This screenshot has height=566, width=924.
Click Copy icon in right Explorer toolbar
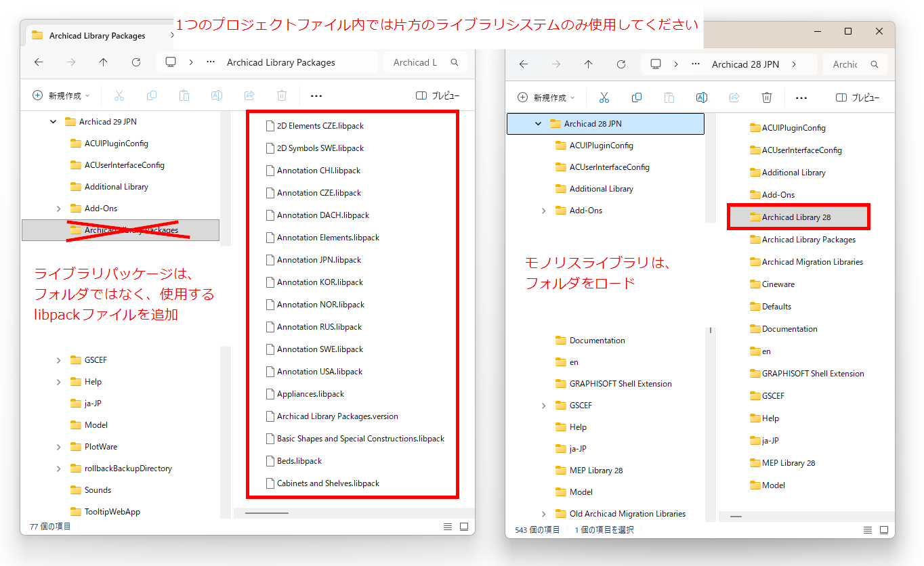click(637, 97)
